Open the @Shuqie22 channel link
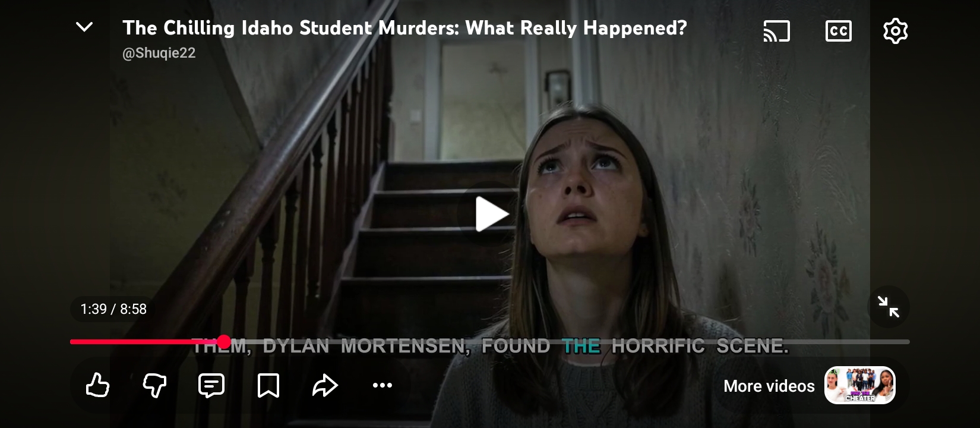980x428 pixels. click(x=159, y=53)
